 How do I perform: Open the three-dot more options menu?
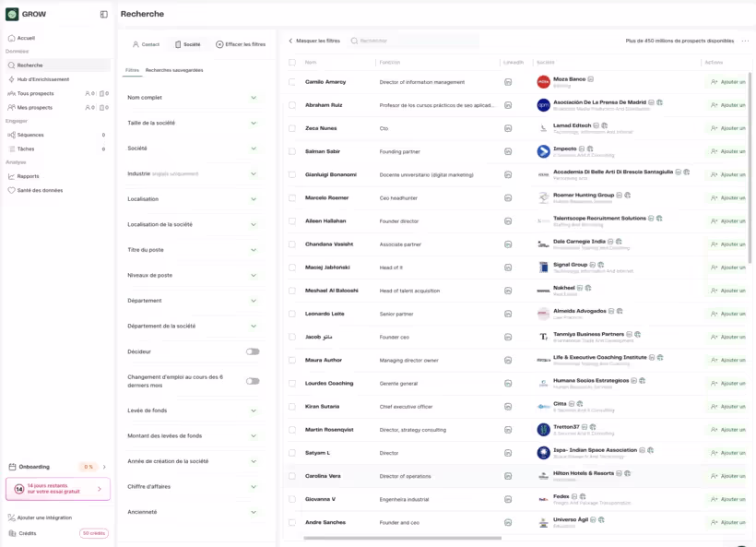tap(745, 41)
